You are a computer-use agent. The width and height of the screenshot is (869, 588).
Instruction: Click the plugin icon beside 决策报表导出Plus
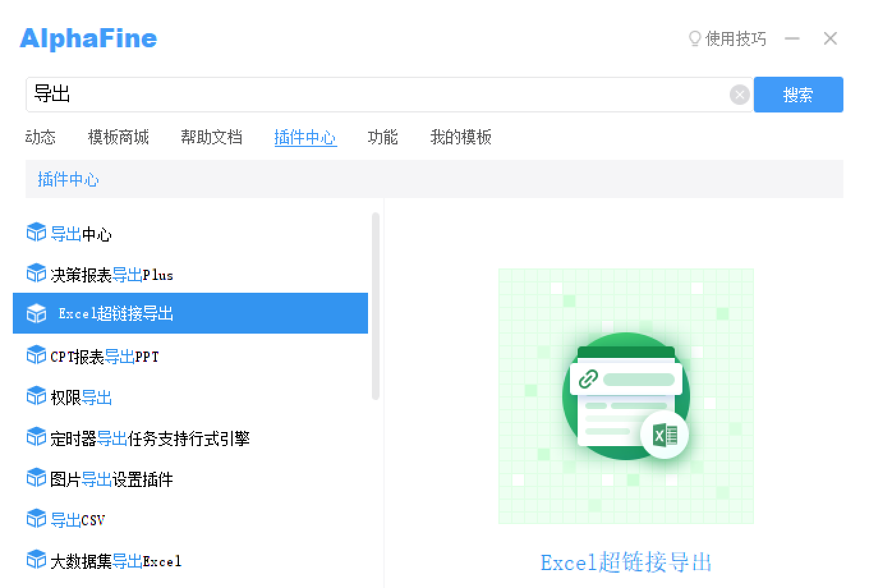(36, 274)
